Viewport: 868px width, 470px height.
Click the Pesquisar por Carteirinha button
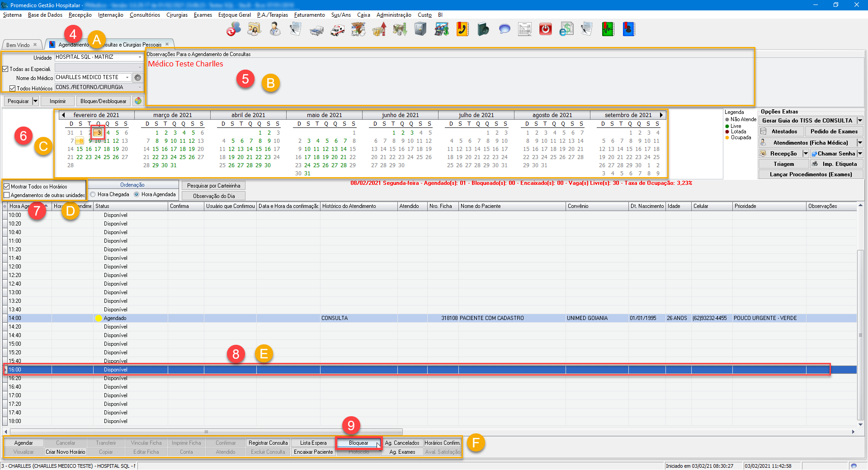(213, 186)
